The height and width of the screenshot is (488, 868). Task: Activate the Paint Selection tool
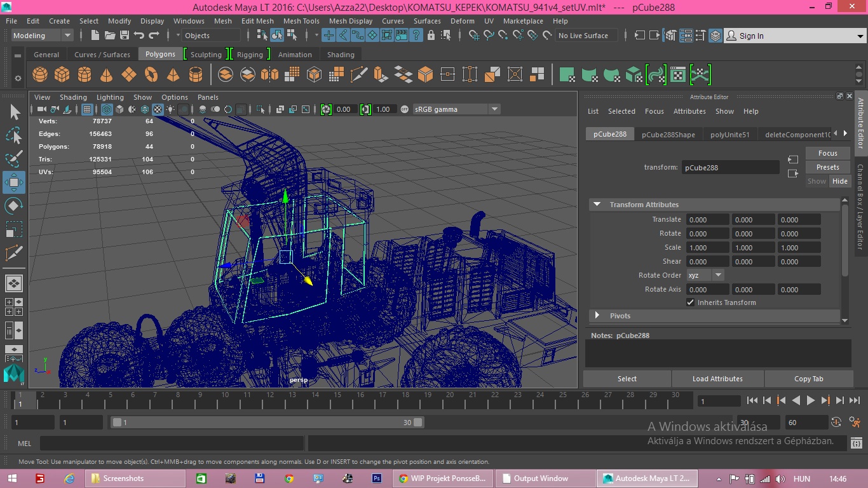[14, 159]
